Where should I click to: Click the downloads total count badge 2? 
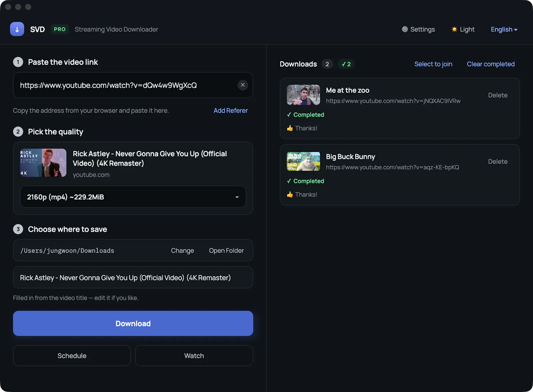(327, 64)
